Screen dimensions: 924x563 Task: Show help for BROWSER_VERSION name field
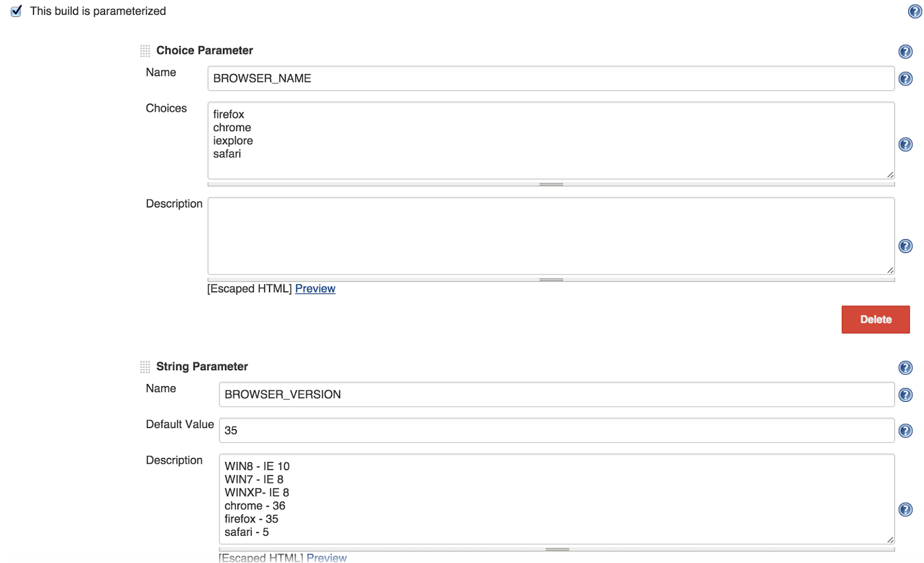(906, 395)
